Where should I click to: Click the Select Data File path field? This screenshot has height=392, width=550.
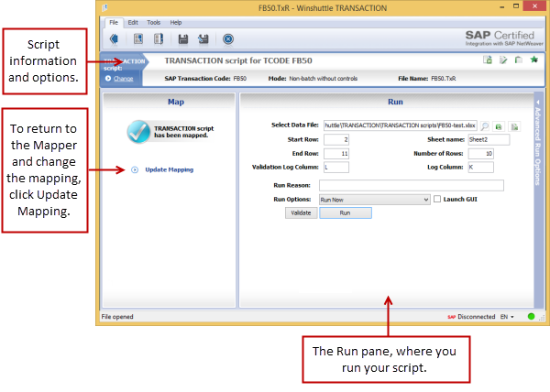[401, 125]
